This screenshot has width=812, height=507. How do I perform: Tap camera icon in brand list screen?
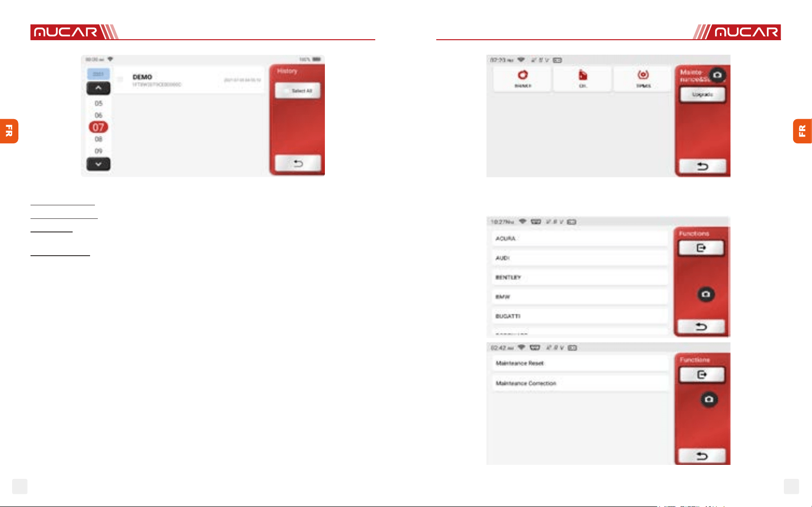(706, 294)
